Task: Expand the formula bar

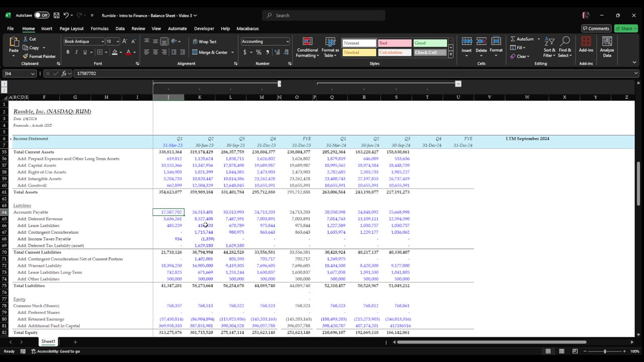Action: click(636, 73)
